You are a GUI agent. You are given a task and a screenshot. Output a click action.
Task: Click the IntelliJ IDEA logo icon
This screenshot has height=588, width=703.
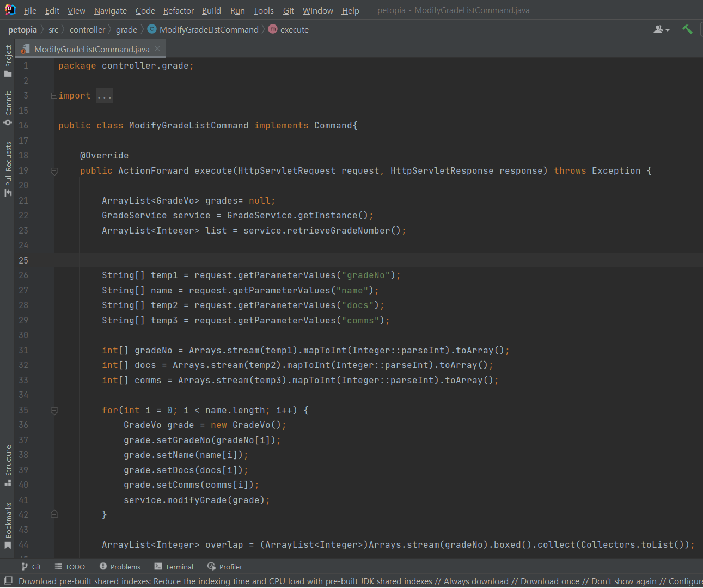(10, 9)
